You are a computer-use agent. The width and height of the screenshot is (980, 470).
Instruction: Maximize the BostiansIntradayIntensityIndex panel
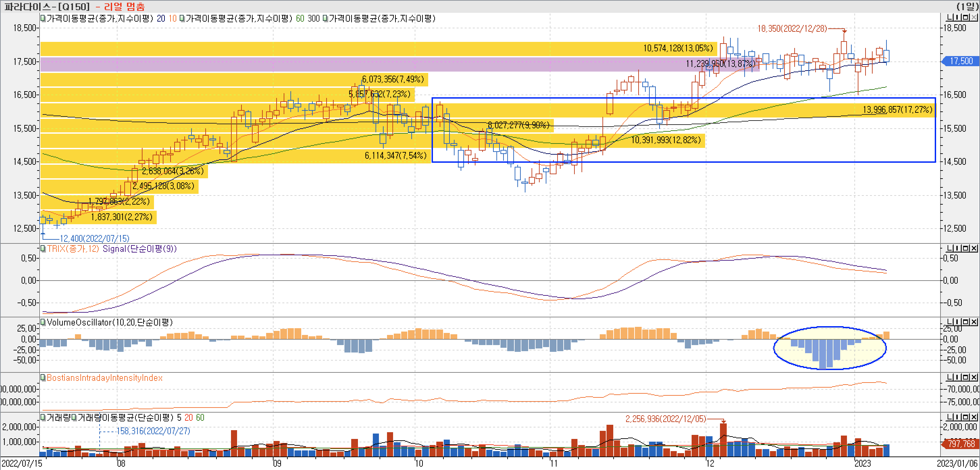[966, 377]
